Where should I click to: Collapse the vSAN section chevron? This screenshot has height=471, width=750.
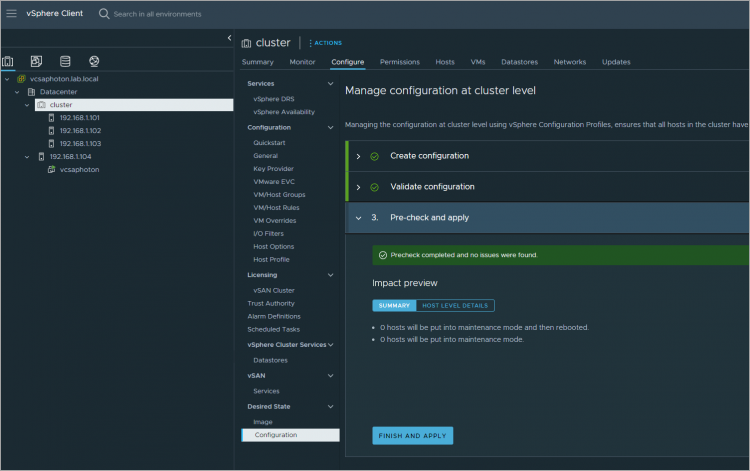pos(330,376)
